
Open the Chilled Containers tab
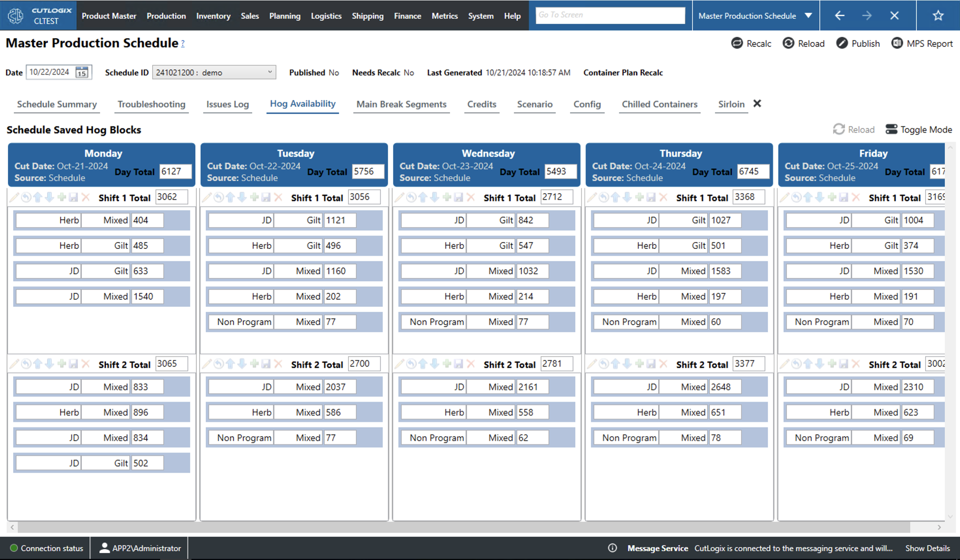[659, 104]
